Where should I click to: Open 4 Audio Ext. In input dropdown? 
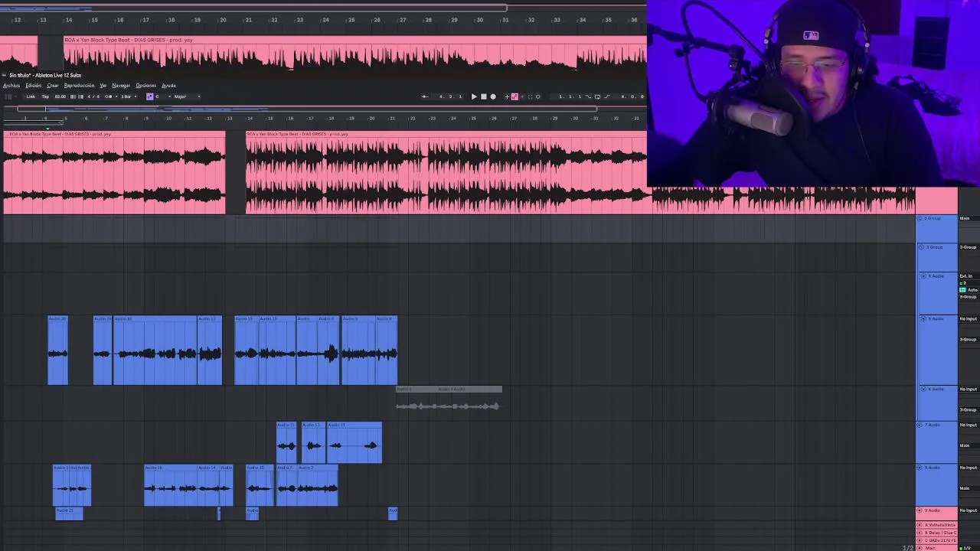[x=969, y=276]
